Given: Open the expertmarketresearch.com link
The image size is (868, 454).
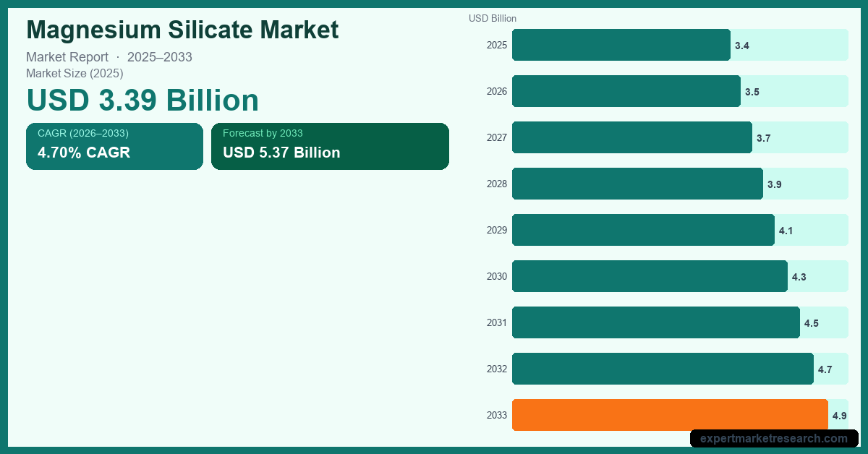Looking at the screenshot, I should pos(774,438).
